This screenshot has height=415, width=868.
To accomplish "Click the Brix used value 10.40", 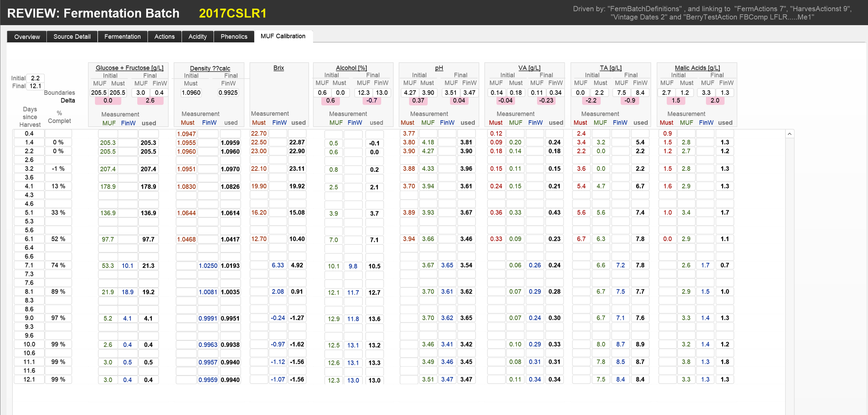I will [x=297, y=239].
